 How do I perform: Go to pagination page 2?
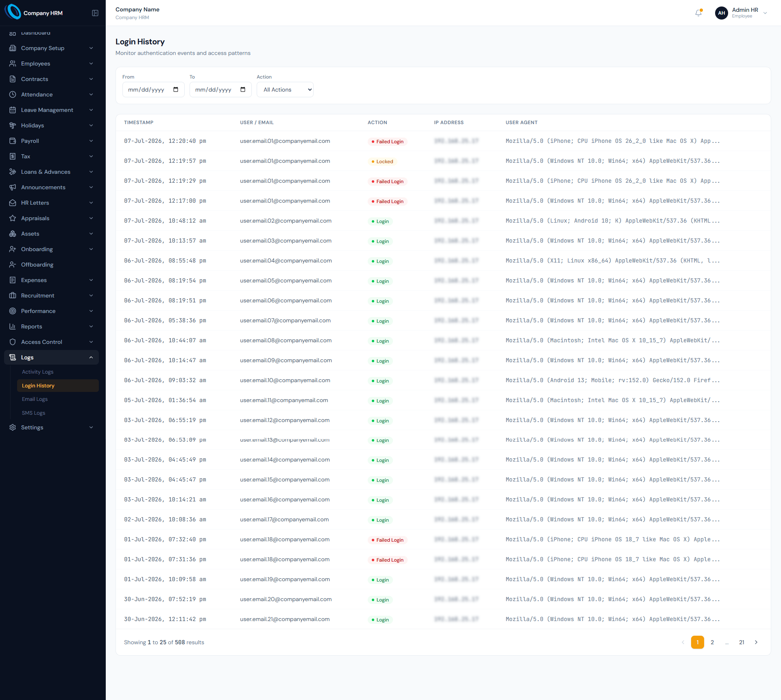712,642
